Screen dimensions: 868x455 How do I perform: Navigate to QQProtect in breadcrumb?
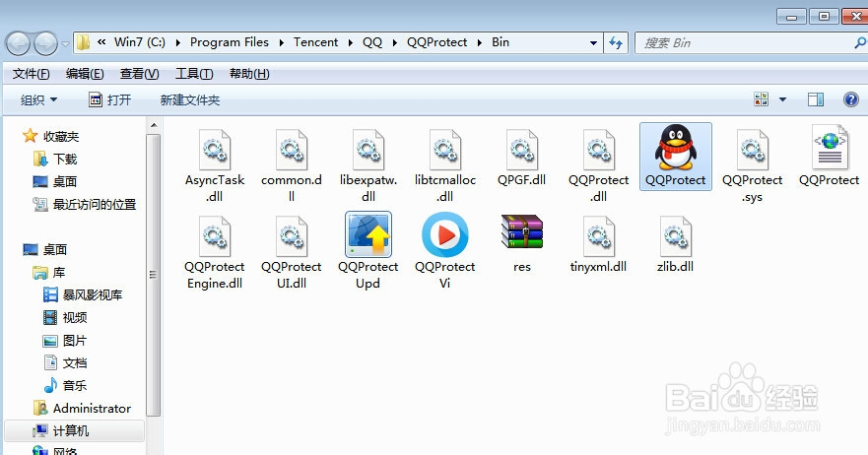pyautogui.click(x=436, y=42)
